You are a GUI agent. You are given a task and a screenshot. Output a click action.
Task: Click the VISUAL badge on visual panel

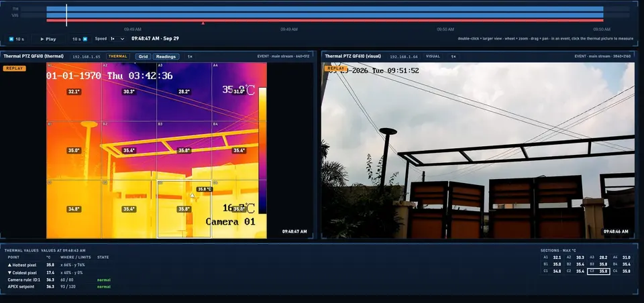[433, 56]
